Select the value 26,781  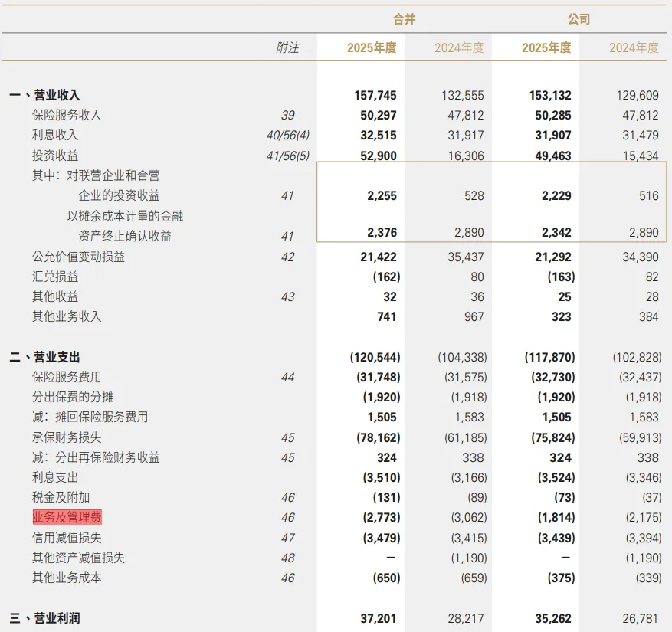pyautogui.click(x=641, y=619)
